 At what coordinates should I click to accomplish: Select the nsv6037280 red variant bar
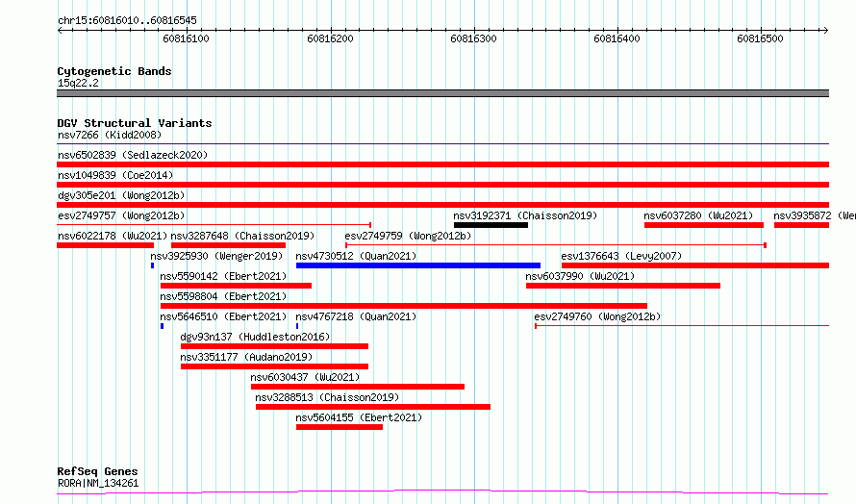click(x=704, y=225)
